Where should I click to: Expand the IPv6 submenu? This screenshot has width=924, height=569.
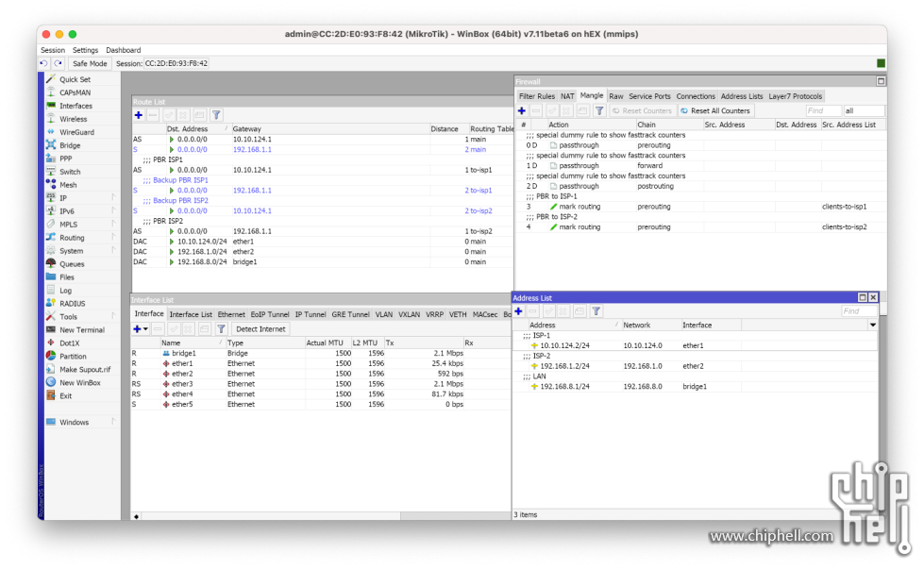coord(113,210)
